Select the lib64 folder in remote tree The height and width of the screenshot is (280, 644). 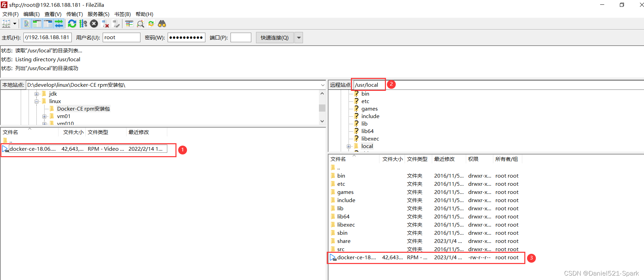coord(367,131)
